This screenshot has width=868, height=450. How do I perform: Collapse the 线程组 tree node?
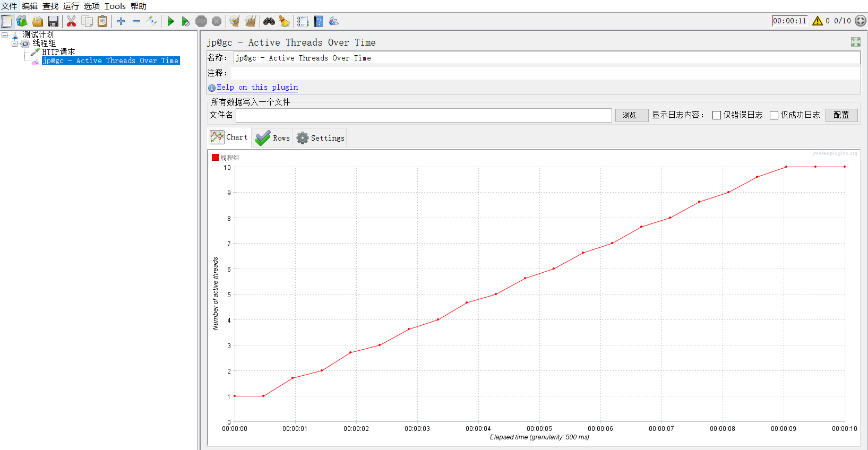(x=14, y=44)
